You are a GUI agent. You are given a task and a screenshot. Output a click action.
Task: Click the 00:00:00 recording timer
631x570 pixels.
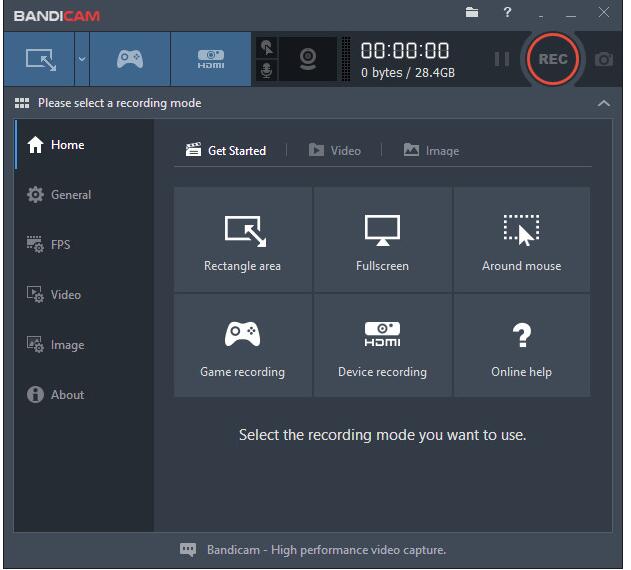click(405, 51)
